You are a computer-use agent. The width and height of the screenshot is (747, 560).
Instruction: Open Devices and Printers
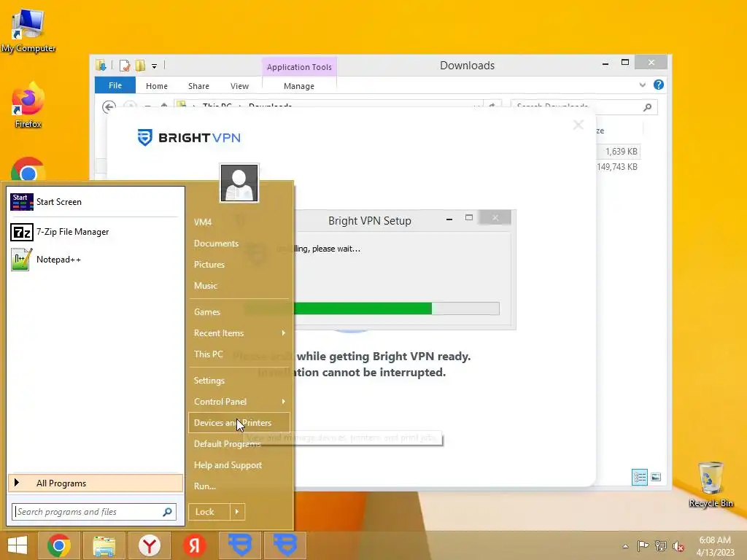(239, 423)
